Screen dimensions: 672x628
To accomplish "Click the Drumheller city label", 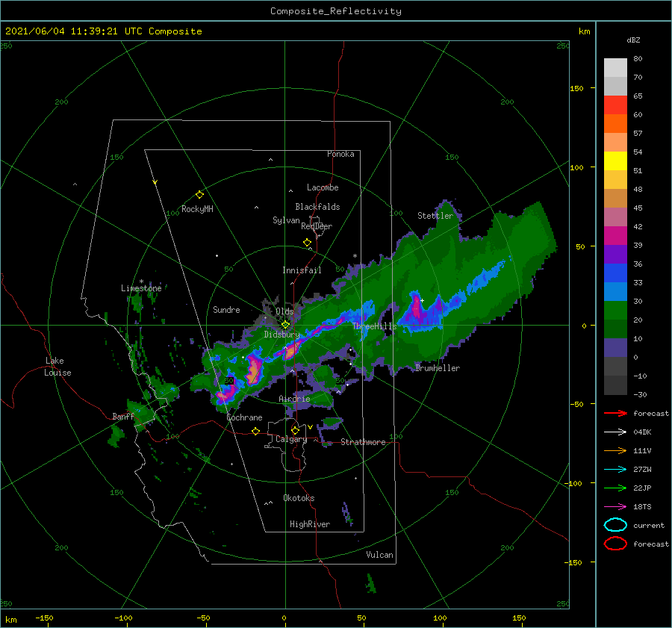I will click(x=438, y=368).
